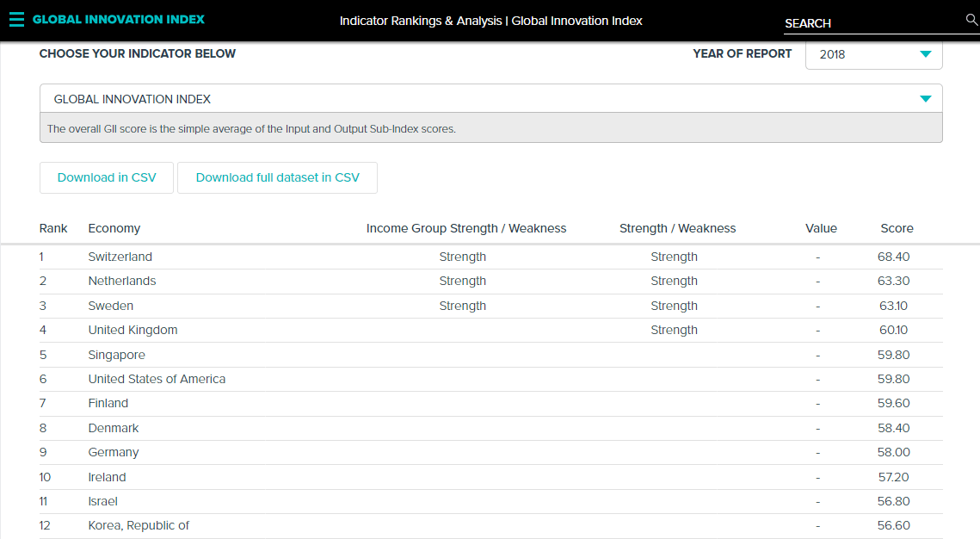This screenshot has width=980, height=539.
Task: Sort by the Rank column header
Action: point(53,228)
